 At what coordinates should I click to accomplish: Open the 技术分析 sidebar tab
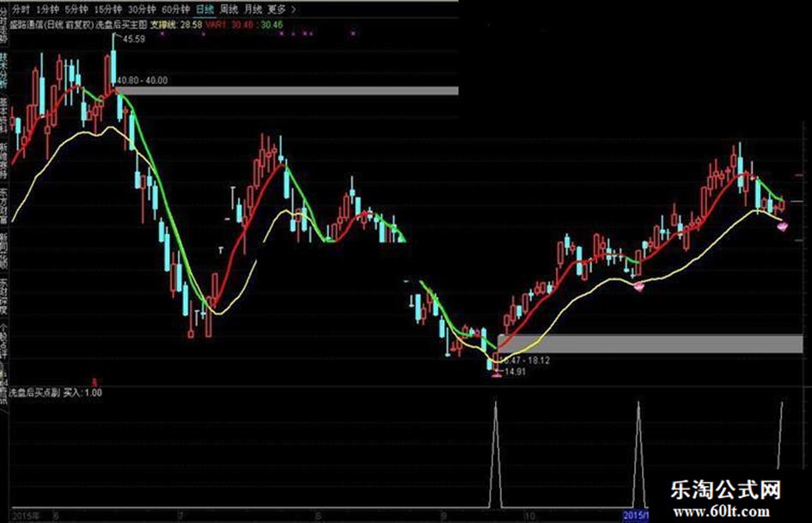(x=4, y=70)
